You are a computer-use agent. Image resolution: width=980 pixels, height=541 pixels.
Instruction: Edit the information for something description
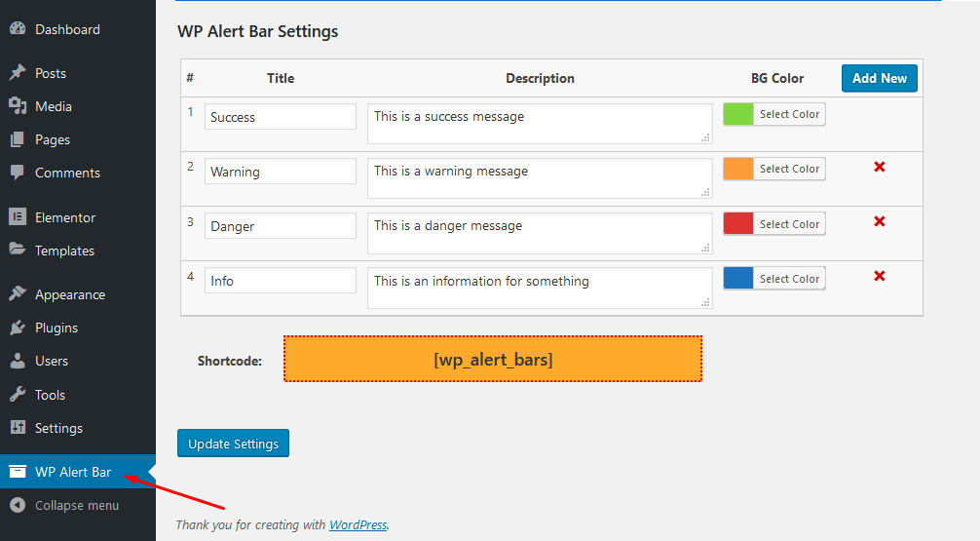click(x=540, y=288)
